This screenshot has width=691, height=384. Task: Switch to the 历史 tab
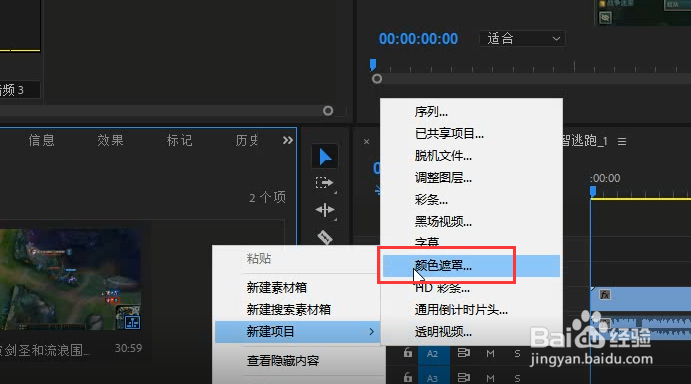247,140
